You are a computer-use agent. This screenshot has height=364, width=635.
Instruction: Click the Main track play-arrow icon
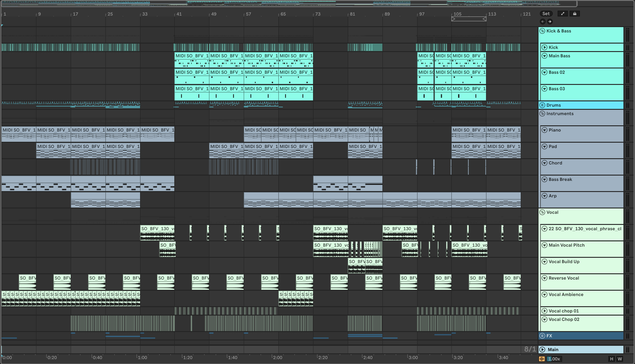coord(542,350)
